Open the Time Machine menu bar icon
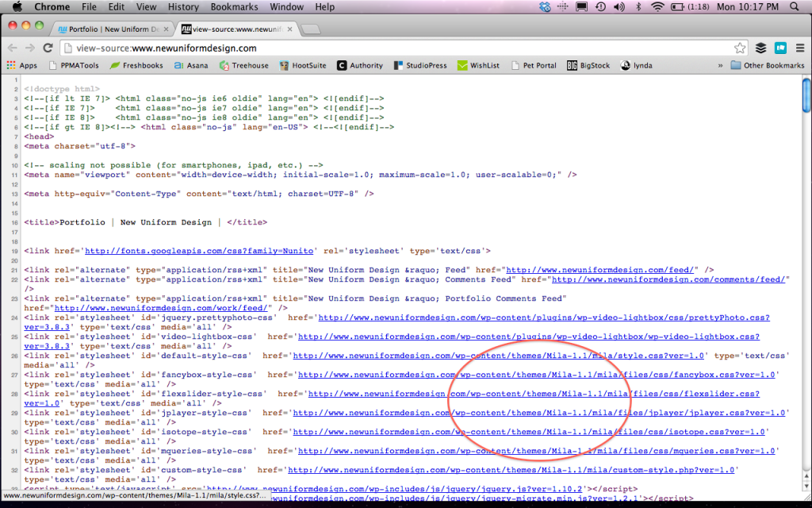Screen dimensions: 812x508 pos(600,6)
